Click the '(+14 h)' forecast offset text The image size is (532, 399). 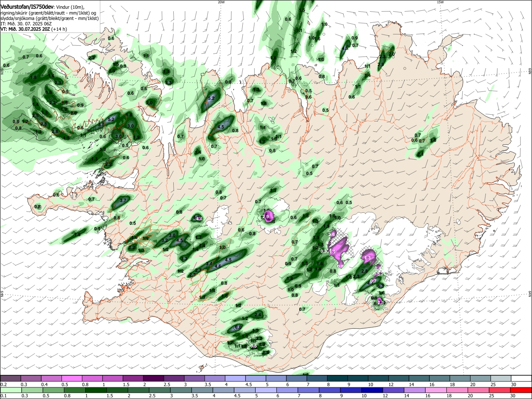coord(60,30)
